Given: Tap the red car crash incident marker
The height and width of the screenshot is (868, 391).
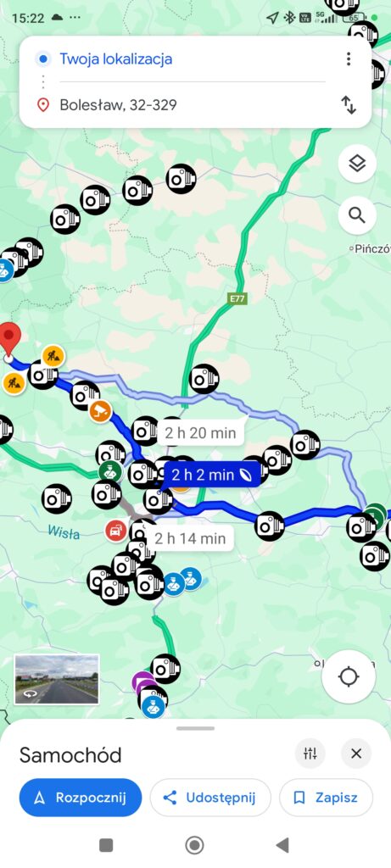Looking at the screenshot, I should [x=115, y=531].
